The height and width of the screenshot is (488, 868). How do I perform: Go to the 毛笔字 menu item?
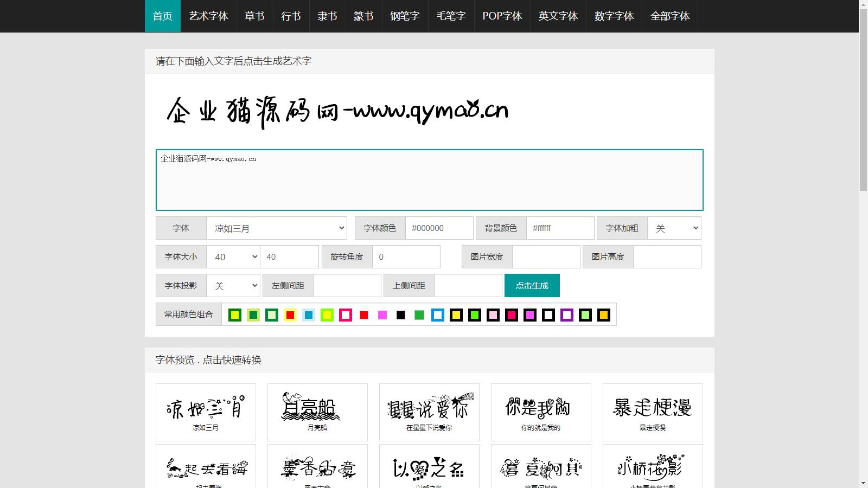pyautogui.click(x=451, y=16)
